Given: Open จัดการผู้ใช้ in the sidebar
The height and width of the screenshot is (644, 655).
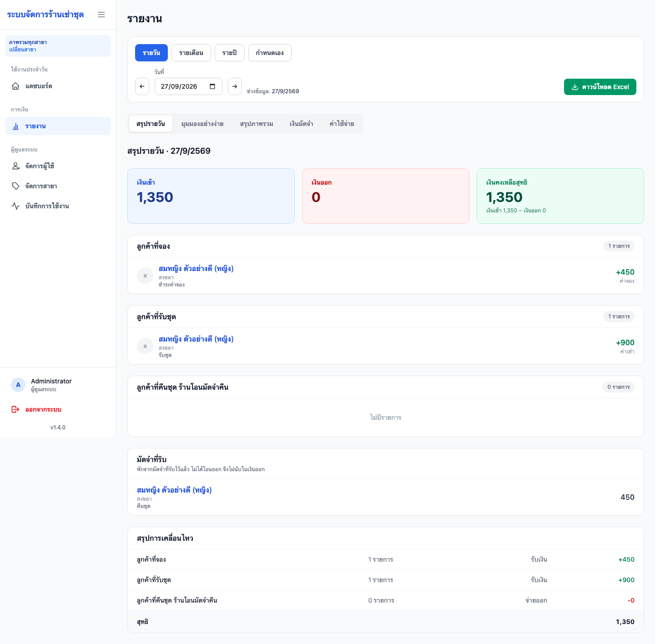Looking at the screenshot, I should [58, 166].
